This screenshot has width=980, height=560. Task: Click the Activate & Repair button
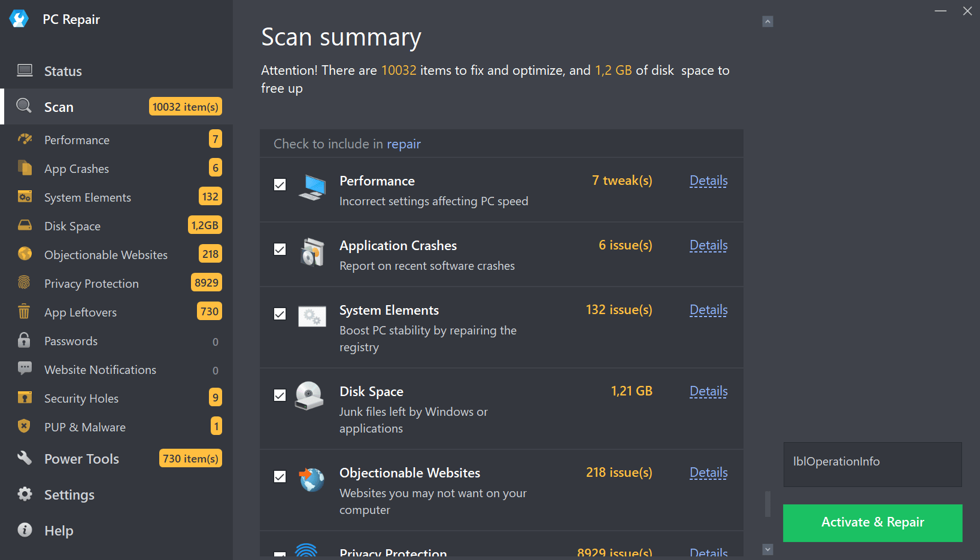pos(872,522)
